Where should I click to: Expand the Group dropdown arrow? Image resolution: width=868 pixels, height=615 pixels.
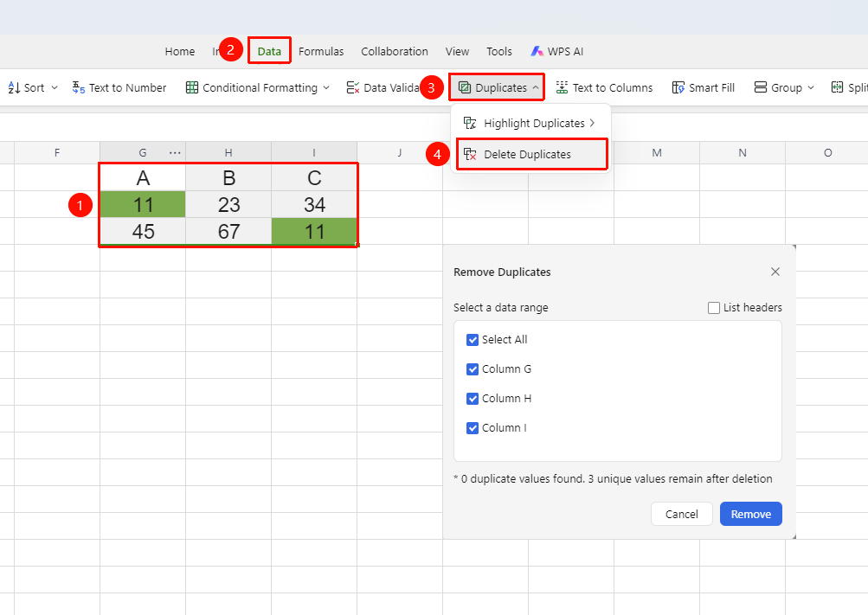[x=811, y=87]
